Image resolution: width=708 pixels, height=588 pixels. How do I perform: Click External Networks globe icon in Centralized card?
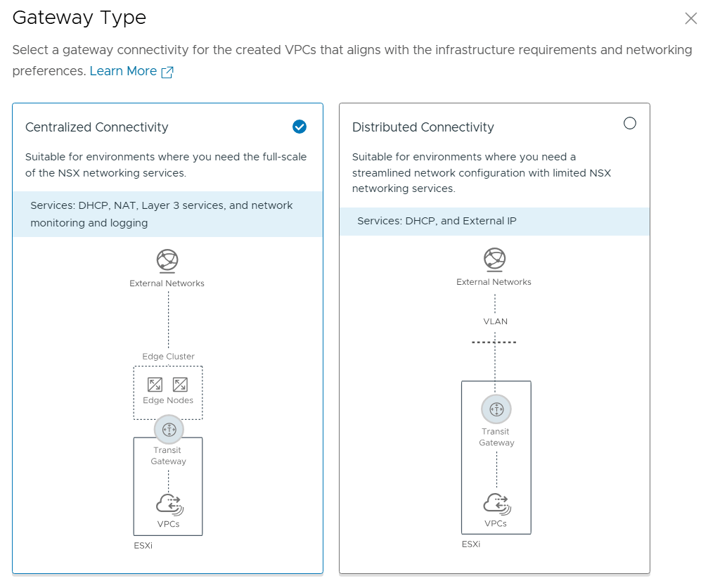click(x=167, y=261)
